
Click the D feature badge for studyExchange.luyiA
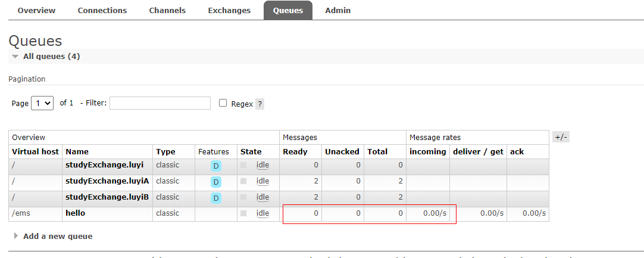coord(216,182)
